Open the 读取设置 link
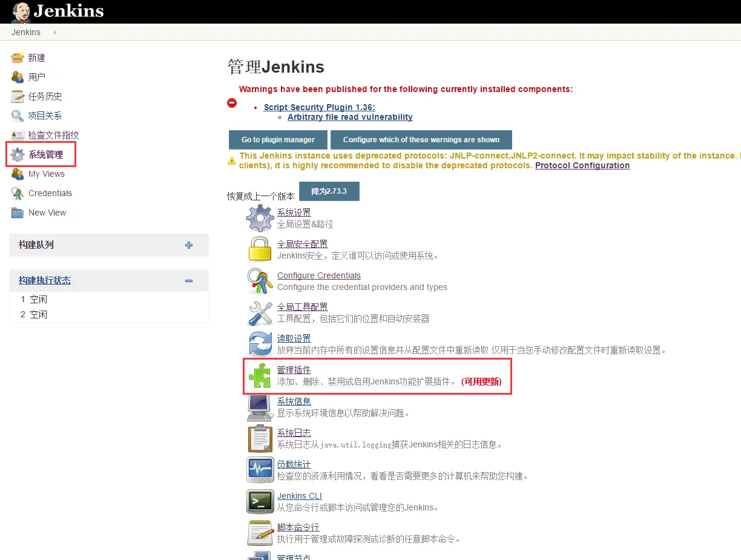This screenshot has width=741, height=560. tap(294, 338)
